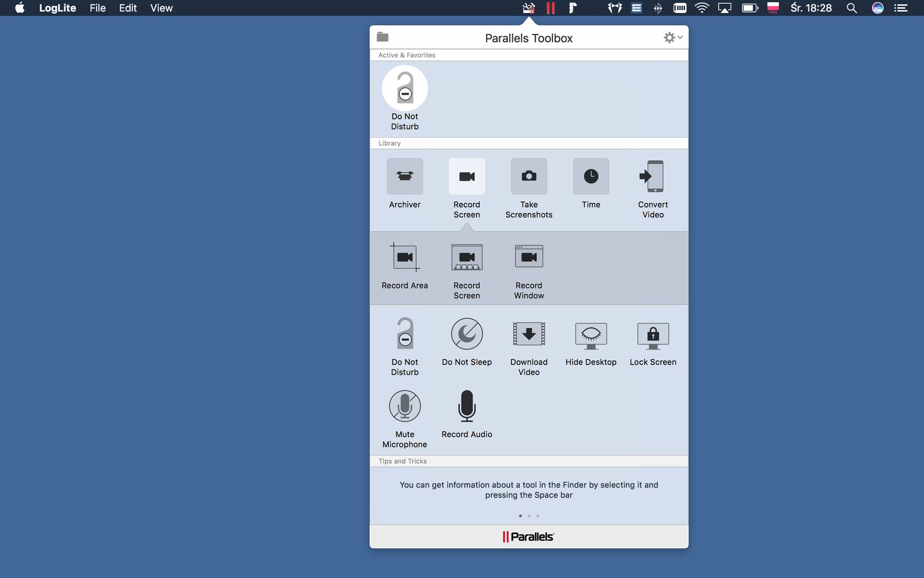Click the Parallels Desktop red bars icon
The width and height of the screenshot is (924, 578).
click(551, 8)
